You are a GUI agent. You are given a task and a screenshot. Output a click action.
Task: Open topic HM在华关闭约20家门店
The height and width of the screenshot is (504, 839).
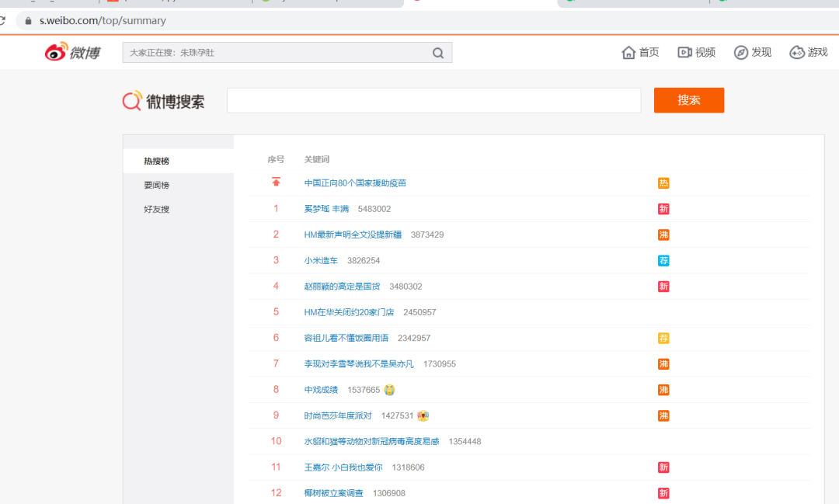point(349,312)
